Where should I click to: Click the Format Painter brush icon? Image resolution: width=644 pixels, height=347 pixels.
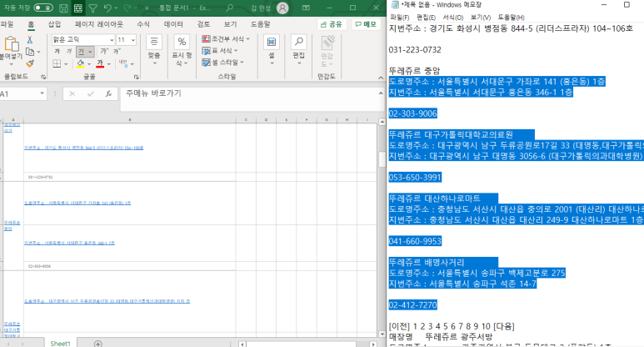[29, 63]
